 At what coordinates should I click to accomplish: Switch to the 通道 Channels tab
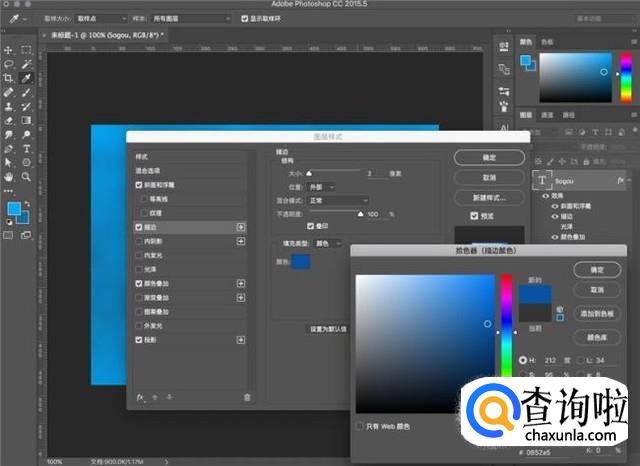pos(547,115)
